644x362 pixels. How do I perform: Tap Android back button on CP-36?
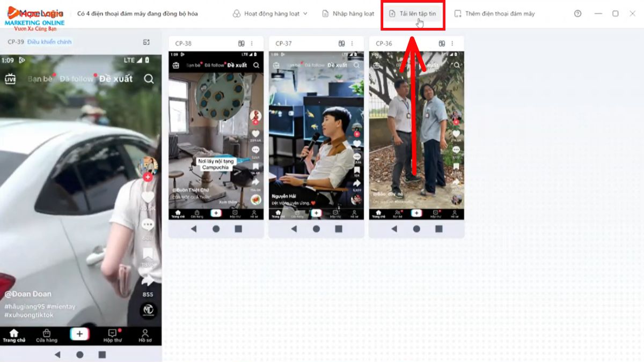(x=394, y=229)
